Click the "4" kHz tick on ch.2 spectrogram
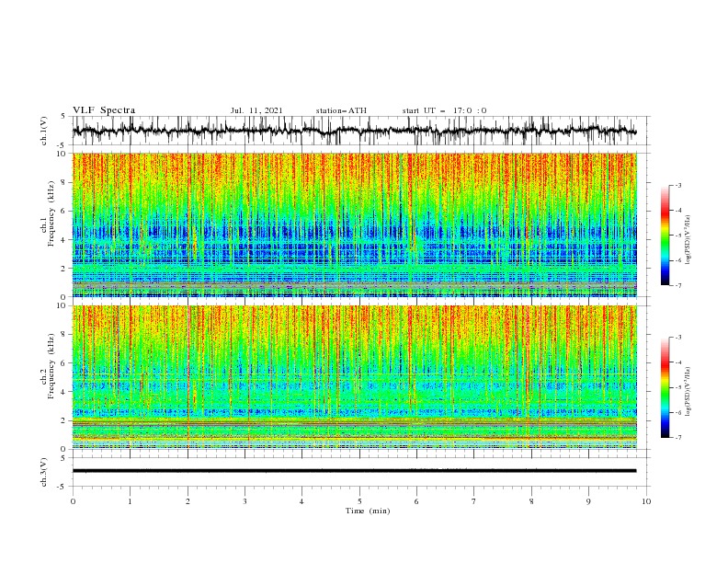The height and width of the screenshot is (563, 728). click(x=65, y=392)
